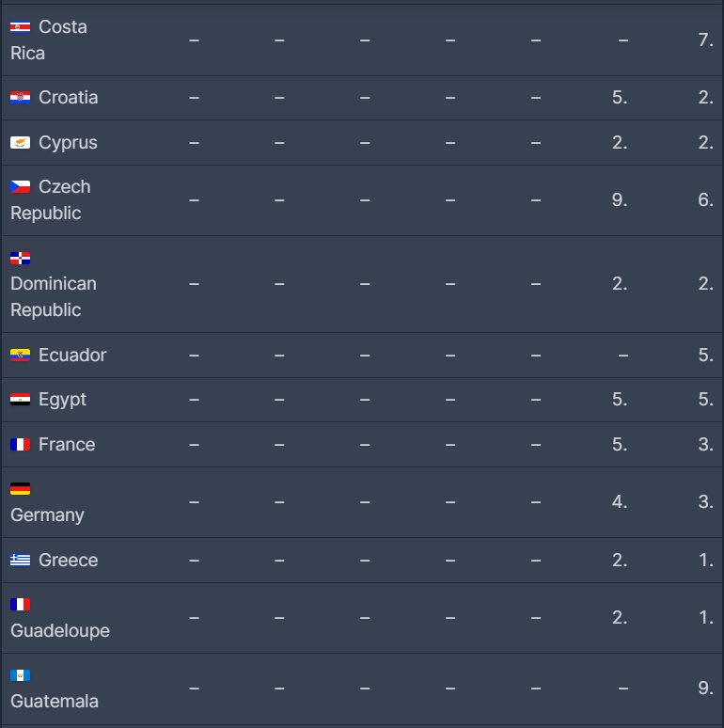Open the France country link
724x728 pixels.
67,445
